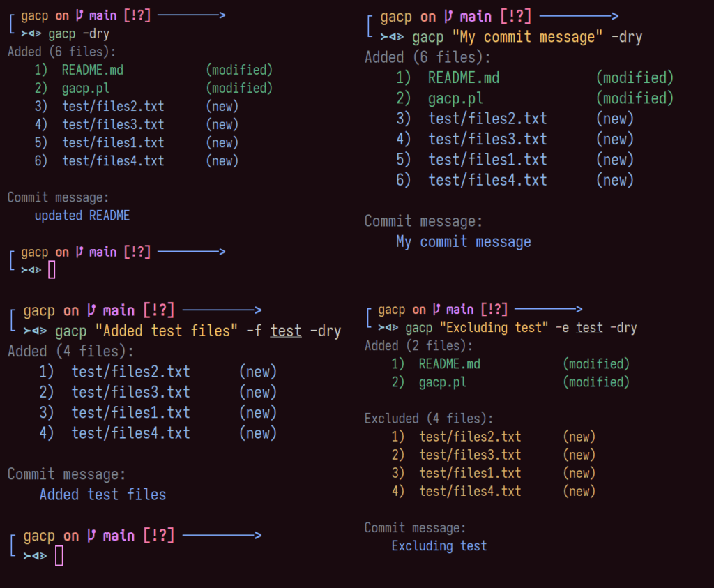Click the -f flag in the command line
The height and width of the screenshot is (588, 714).
point(254,331)
